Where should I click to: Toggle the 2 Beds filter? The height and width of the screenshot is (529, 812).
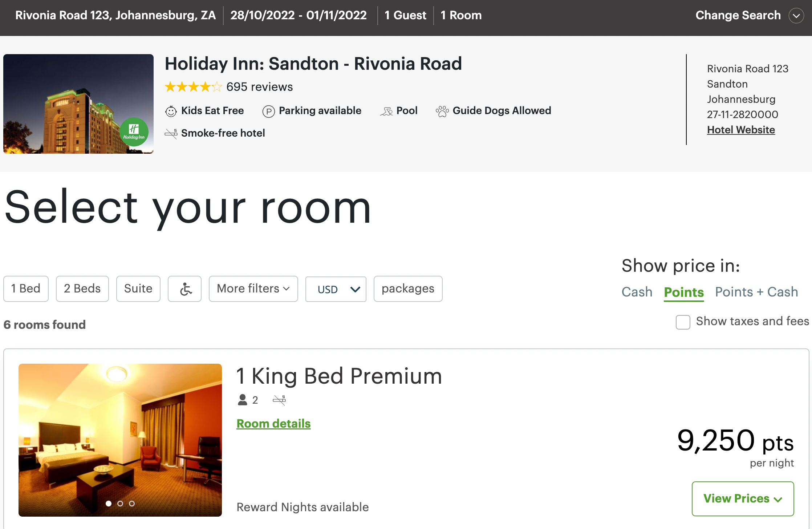coord(82,288)
